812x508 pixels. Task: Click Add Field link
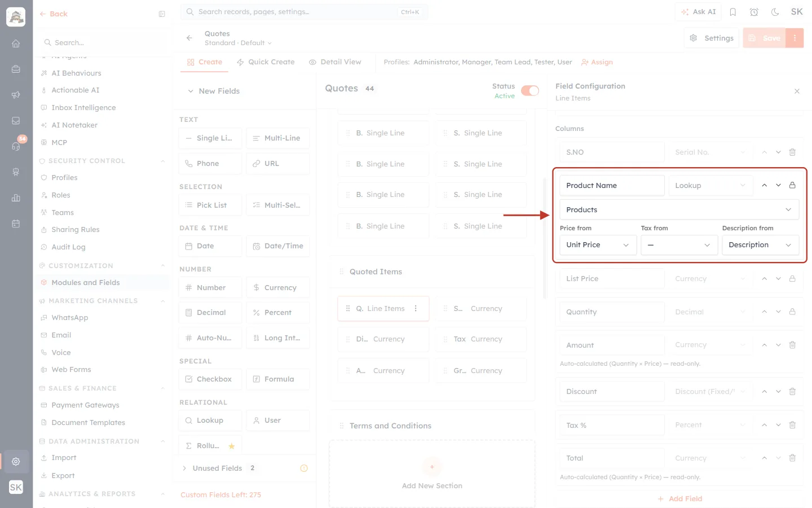(x=679, y=499)
